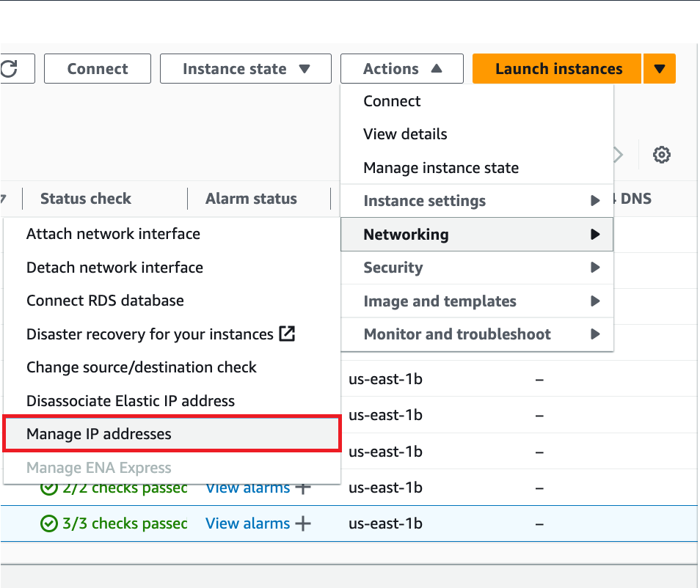Click green check icon for 3/3 checks passed
700x588 pixels.
tap(49, 523)
